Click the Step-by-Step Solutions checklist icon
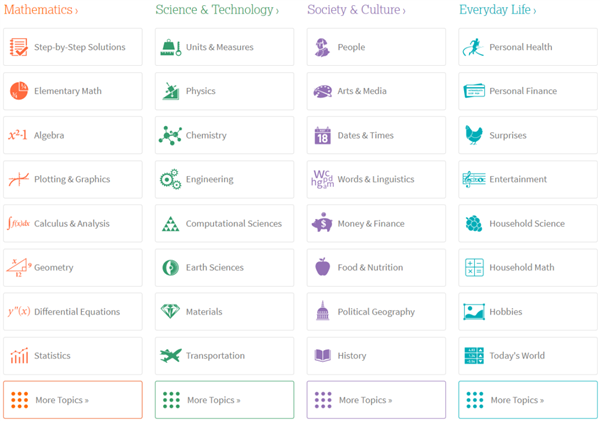Viewport: 600px width, 421px height. tap(19, 47)
